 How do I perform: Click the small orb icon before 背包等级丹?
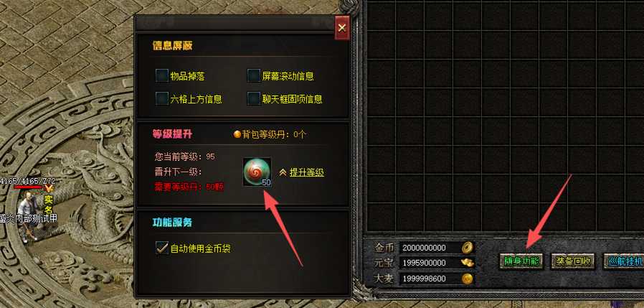[237, 134]
